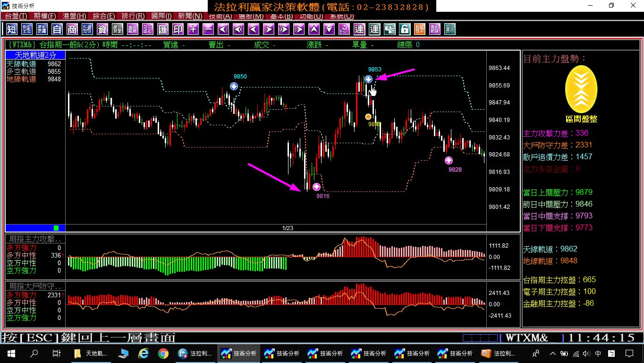Click the minus zoom-out toolbar icon
Screen dimensions: 644x363
[208, 29]
